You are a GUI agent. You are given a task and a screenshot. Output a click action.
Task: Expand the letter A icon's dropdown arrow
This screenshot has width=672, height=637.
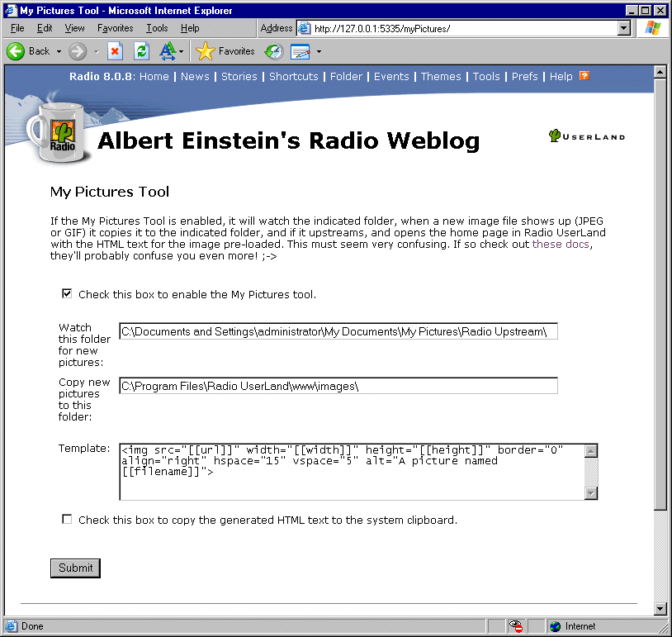(x=182, y=51)
